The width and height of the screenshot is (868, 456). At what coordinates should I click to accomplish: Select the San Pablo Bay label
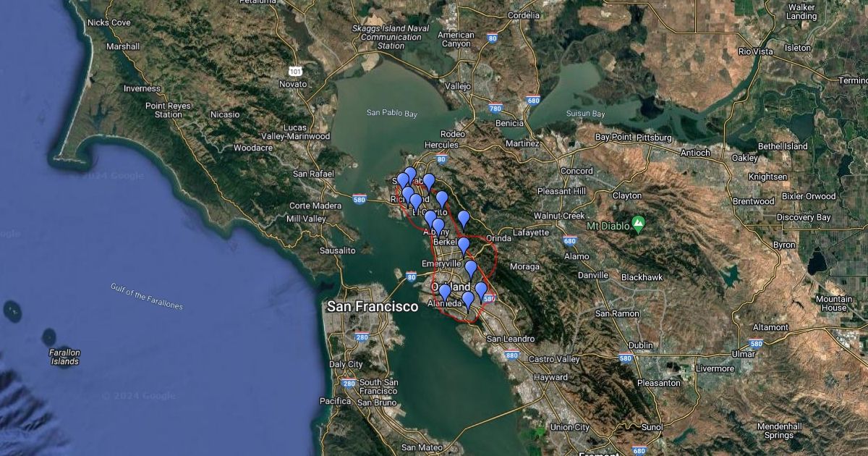[x=391, y=113]
